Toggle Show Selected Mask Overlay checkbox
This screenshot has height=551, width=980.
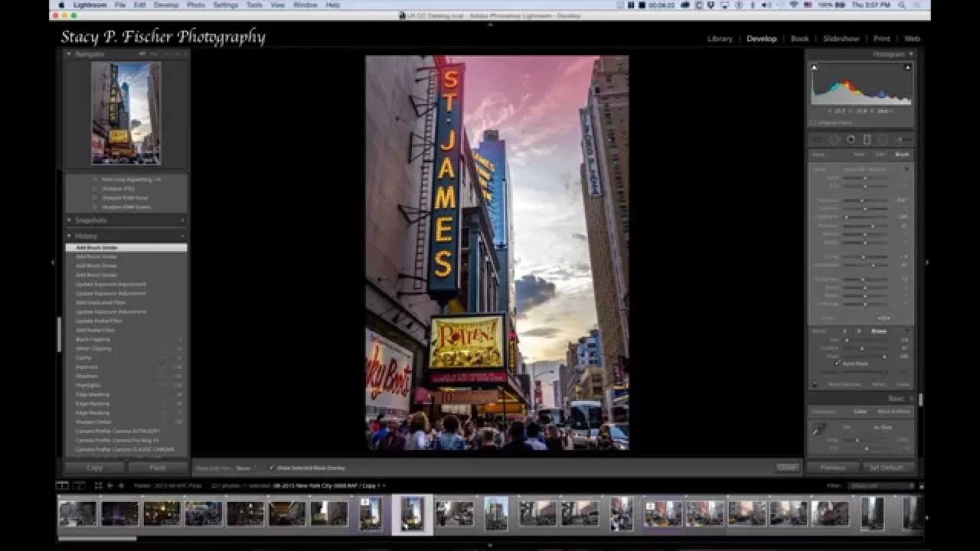pos(271,467)
